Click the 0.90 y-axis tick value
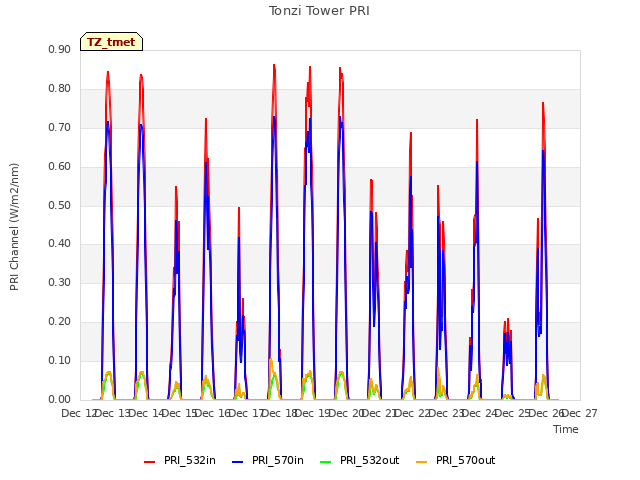 (x=60, y=49)
